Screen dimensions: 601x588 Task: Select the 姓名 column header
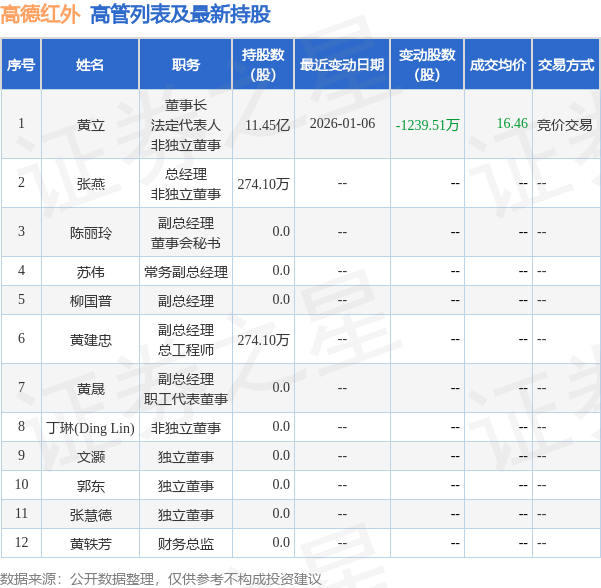coord(90,64)
